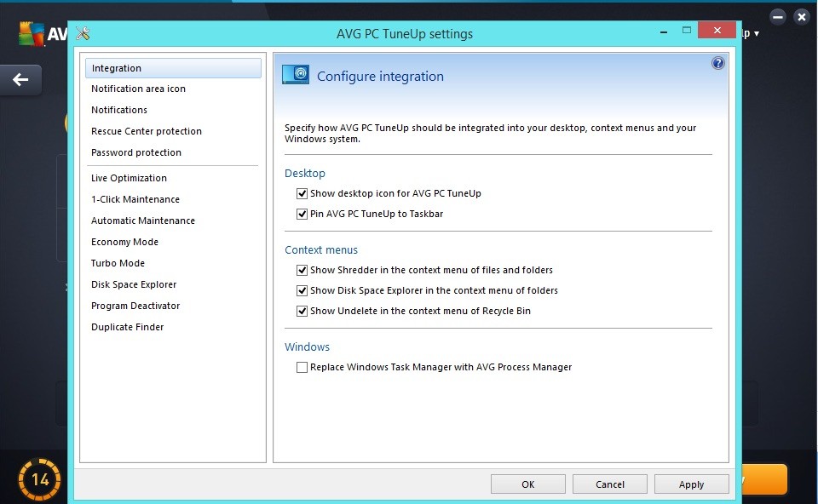Viewport: 818px width, 504px height.
Task: Click the Windows section heading
Action: point(307,347)
